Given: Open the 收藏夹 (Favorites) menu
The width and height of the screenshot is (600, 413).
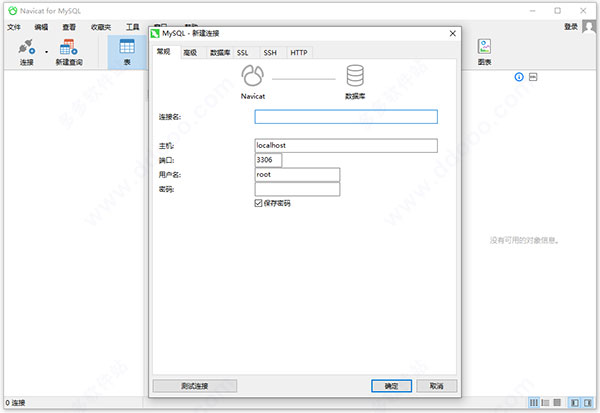Looking at the screenshot, I should (x=101, y=27).
